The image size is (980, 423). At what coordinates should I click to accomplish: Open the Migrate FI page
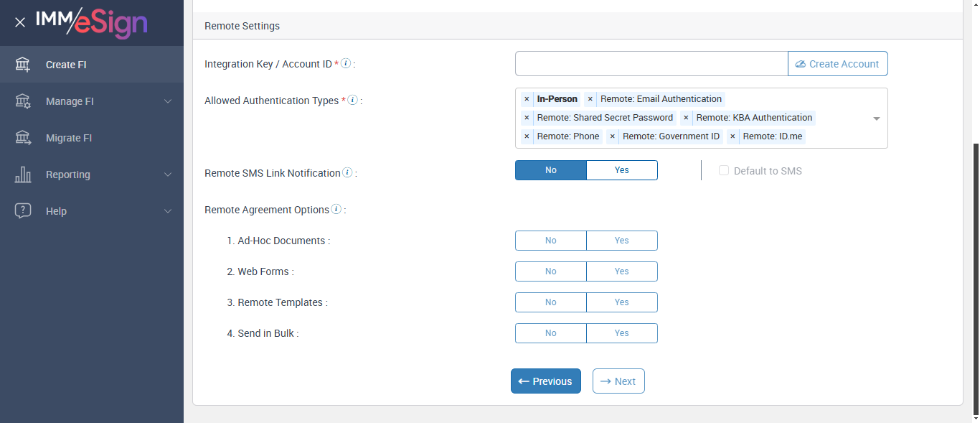point(69,138)
